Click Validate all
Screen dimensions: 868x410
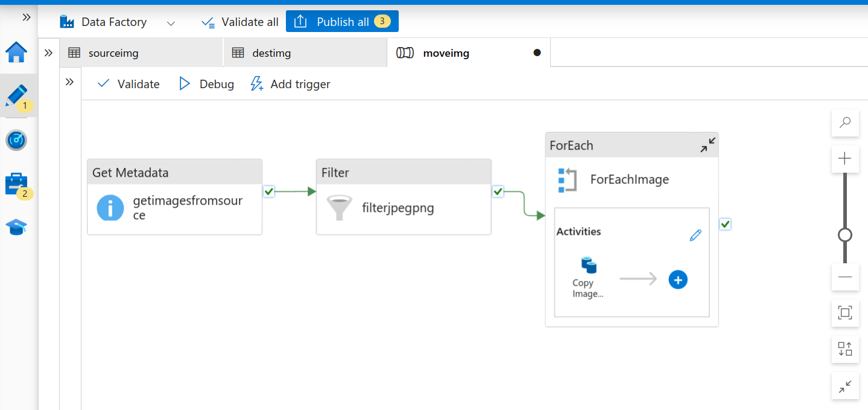(241, 22)
